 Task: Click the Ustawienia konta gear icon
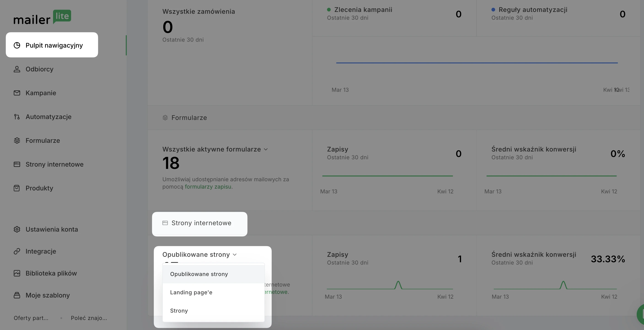pyautogui.click(x=17, y=230)
